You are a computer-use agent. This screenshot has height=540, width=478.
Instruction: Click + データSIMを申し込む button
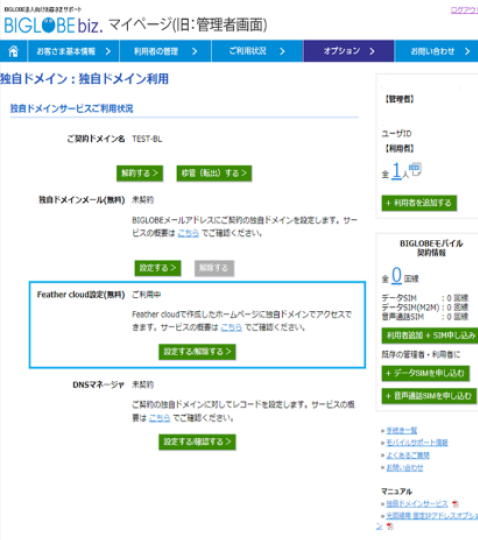click(425, 373)
